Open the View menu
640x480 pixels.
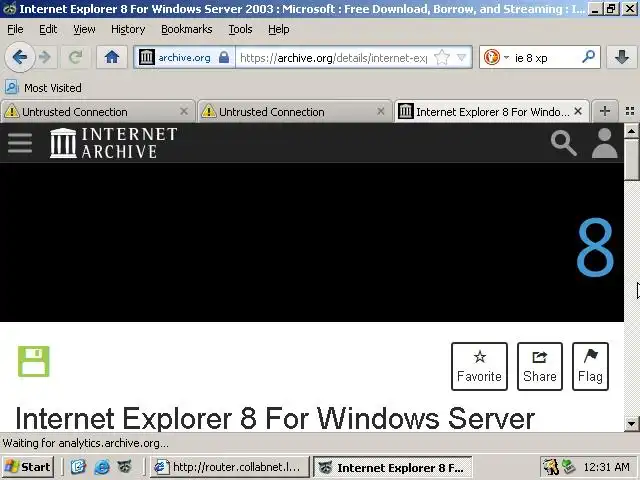click(x=84, y=29)
